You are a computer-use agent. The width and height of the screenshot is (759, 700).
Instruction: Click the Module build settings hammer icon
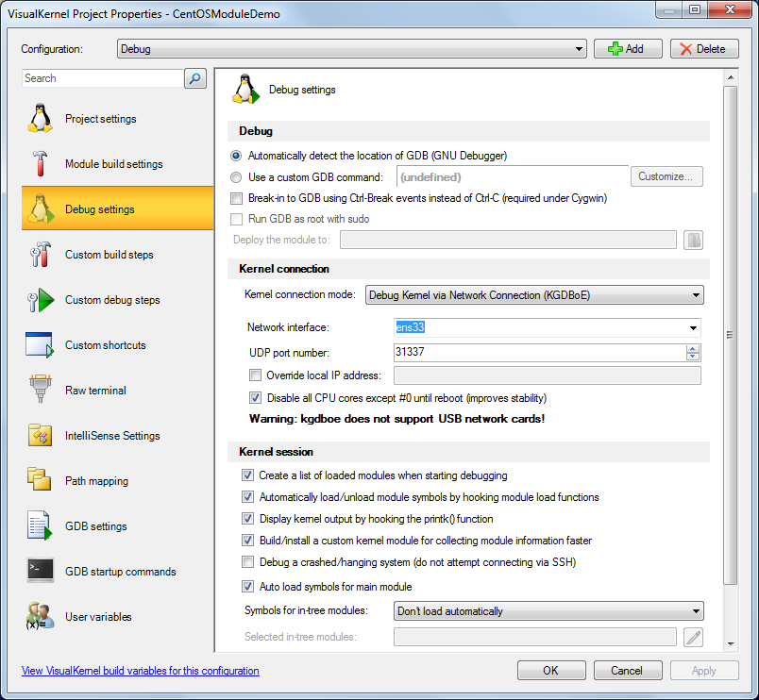(40, 163)
